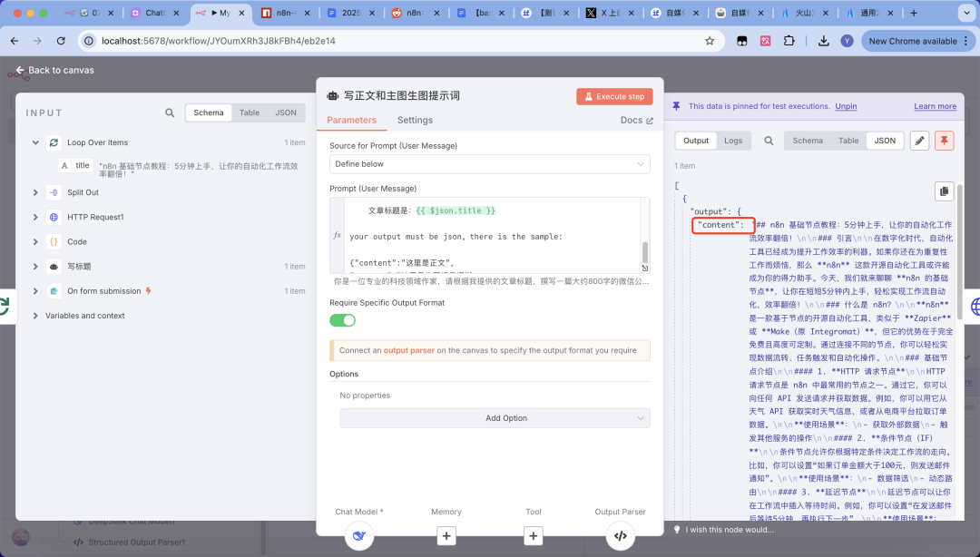Add a Memory sub-node with plus
Screen dimensions: 980x557
point(446,535)
